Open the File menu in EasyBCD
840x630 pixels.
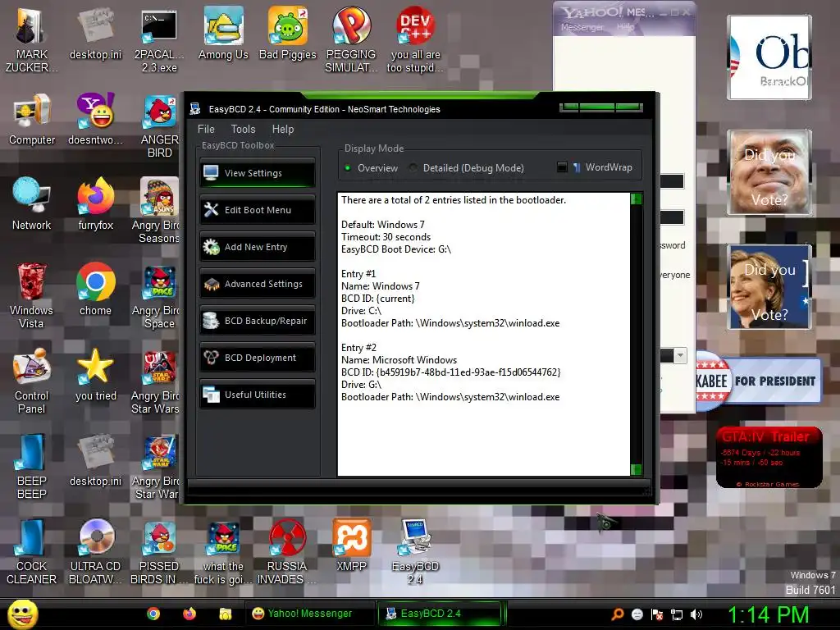[206, 129]
